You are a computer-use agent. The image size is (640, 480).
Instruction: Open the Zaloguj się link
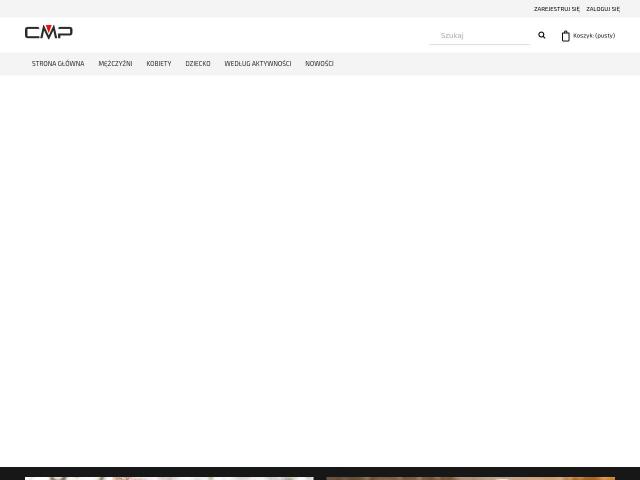tap(603, 9)
